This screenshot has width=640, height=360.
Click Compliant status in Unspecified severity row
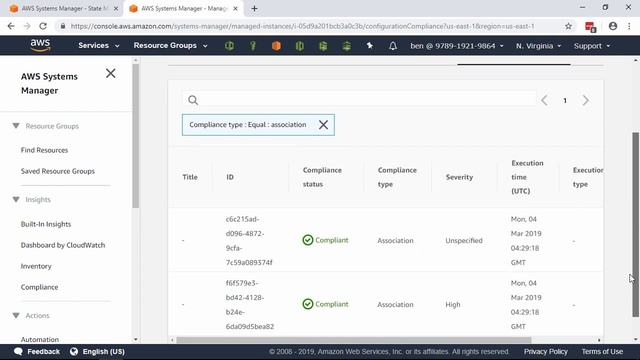(325, 240)
